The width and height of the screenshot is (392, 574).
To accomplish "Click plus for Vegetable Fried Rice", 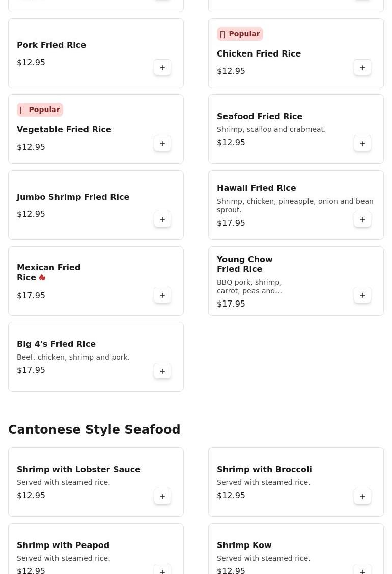I will pos(162,144).
